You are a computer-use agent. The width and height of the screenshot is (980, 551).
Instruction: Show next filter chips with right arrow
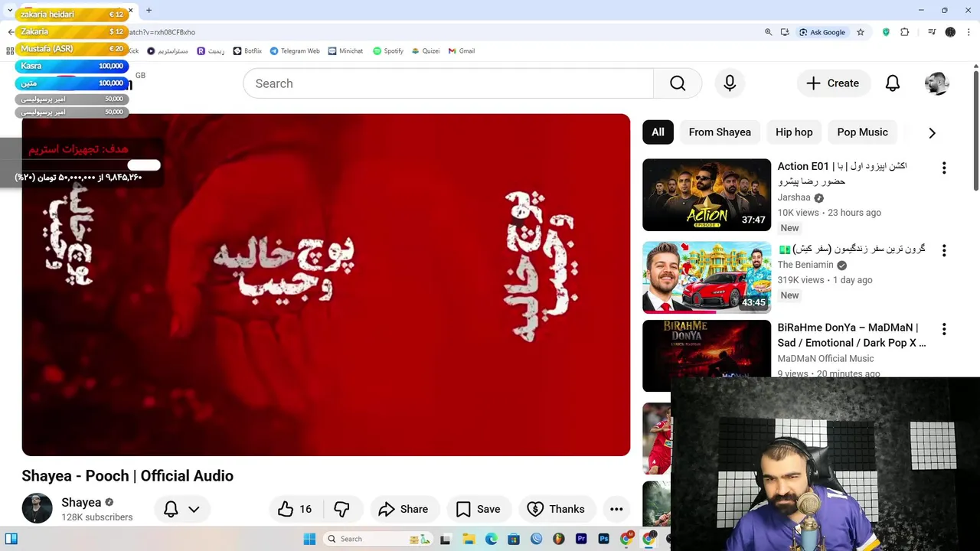tap(932, 132)
